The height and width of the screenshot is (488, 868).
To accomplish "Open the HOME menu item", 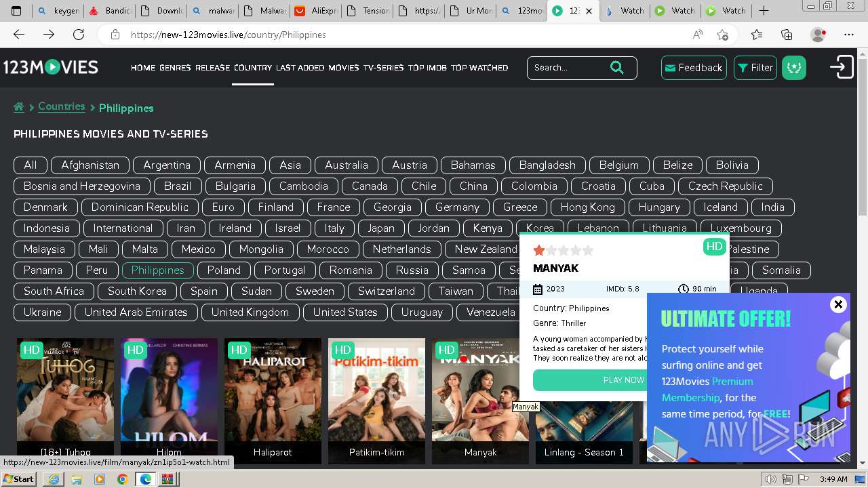I will coord(143,68).
